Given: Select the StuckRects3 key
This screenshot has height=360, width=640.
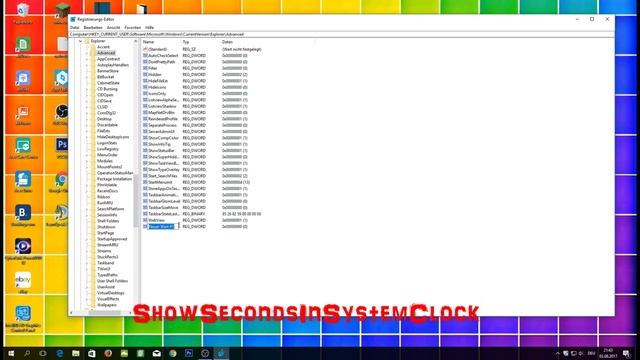Looking at the screenshot, I should pyautogui.click(x=108, y=257).
